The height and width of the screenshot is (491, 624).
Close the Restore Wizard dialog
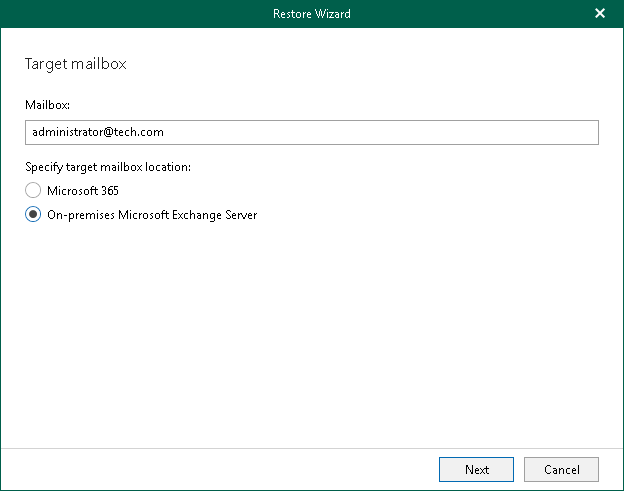click(600, 14)
